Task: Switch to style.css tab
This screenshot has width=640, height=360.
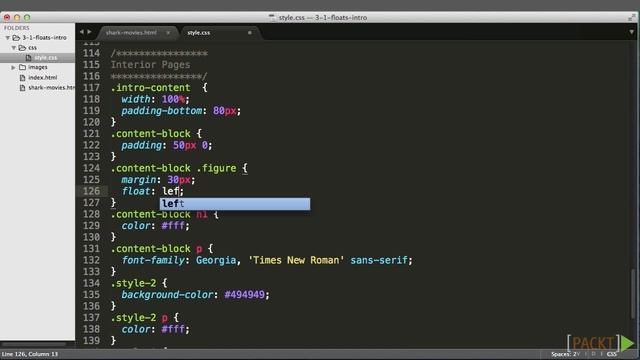Action: tap(199, 33)
